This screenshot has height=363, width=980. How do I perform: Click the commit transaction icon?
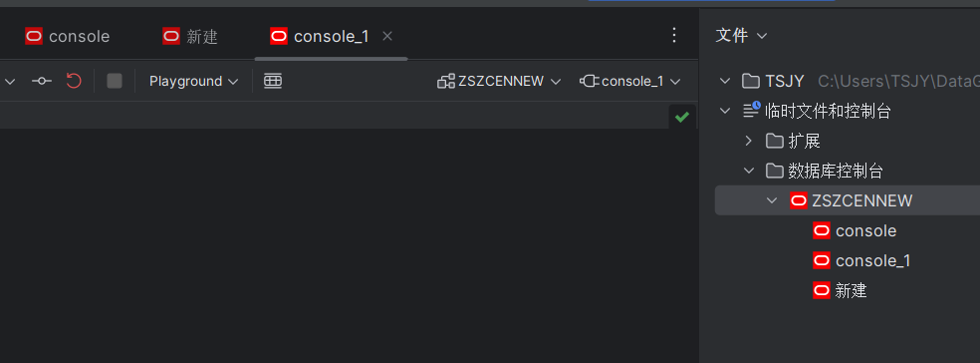coord(42,81)
